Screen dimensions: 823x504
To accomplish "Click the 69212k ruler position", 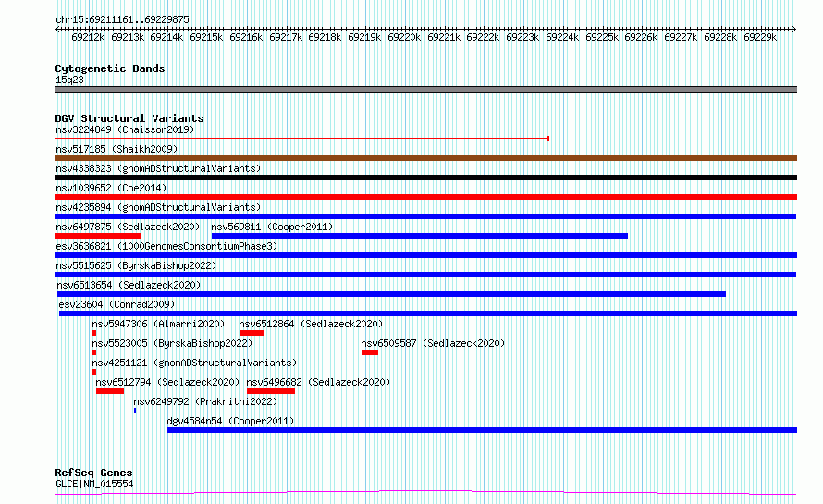I will coord(88,37).
